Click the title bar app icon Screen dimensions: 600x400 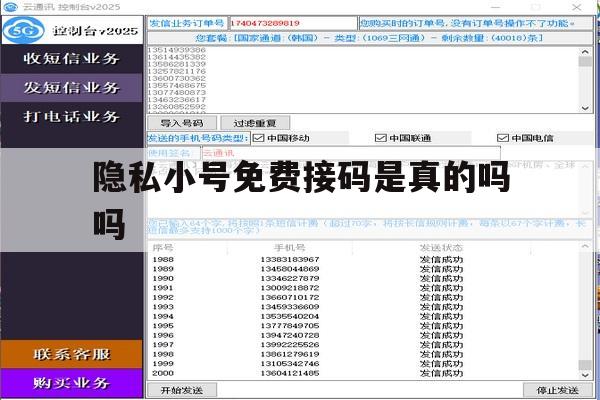coord(10,7)
